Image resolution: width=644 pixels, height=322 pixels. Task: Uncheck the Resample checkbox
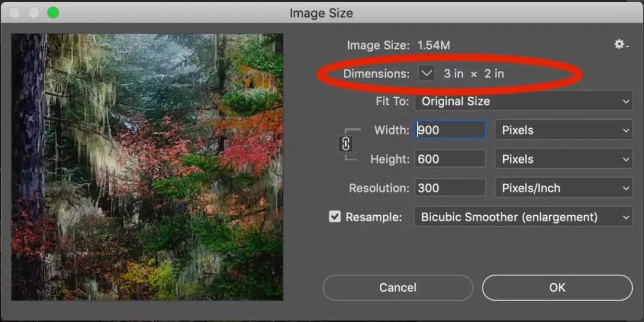[x=335, y=216]
